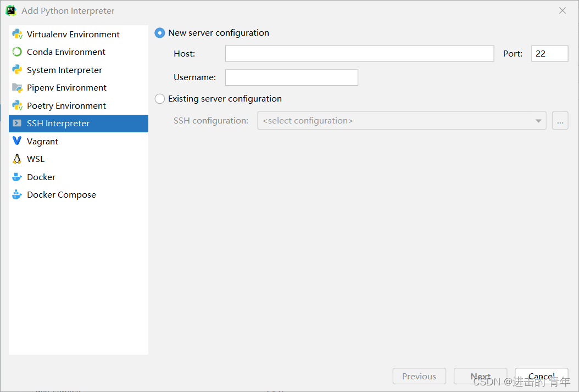
Task: Select Docker interpreter type
Action: coord(79,177)
